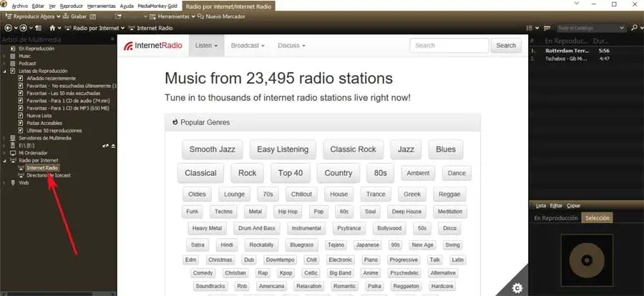The width and height of the screenshot is (644, 296).
Task: Click the Nuevo Marcador bookmark icon
Action: point(201,16)
